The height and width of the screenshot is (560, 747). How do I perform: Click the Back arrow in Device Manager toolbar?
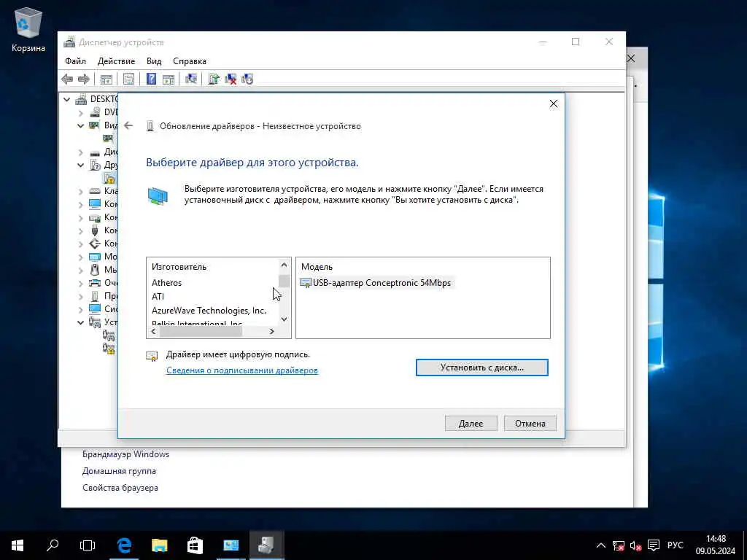click(67, 79)
